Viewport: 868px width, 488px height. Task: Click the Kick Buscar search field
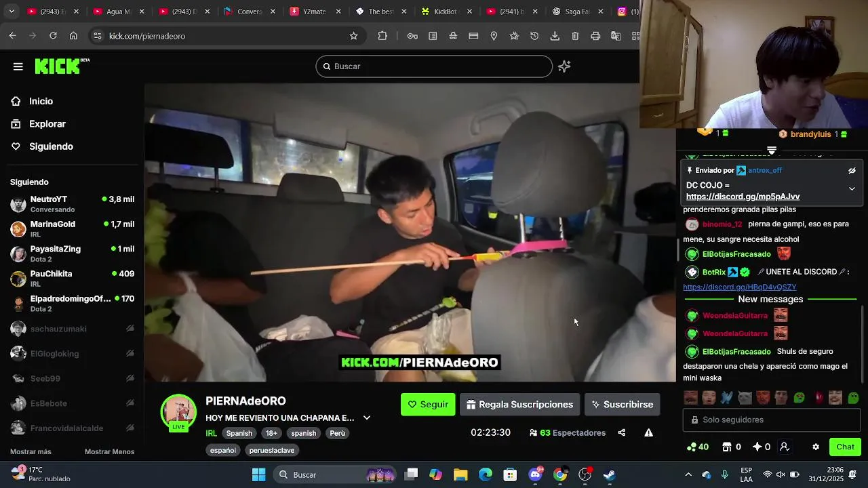click(x=434, y=66)
